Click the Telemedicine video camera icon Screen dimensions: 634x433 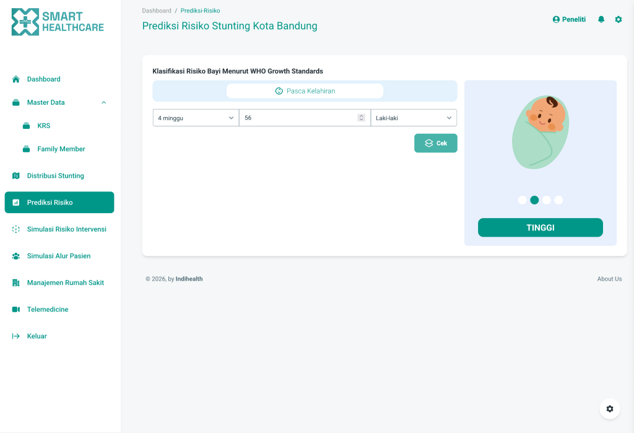[x=16, y=309]
